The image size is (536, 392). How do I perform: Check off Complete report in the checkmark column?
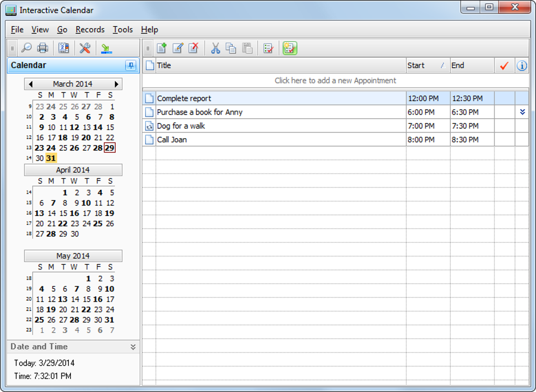pyautogui.click(x=503, y=98)
